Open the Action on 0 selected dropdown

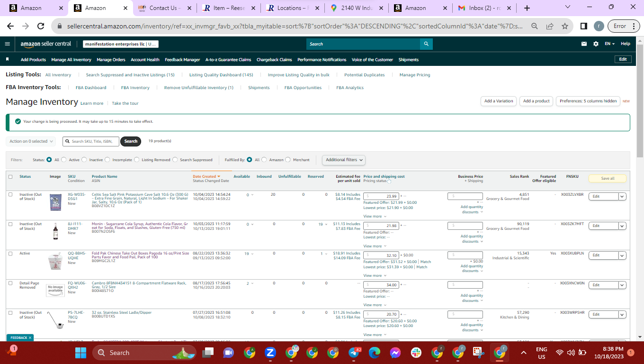pos(31,141)
